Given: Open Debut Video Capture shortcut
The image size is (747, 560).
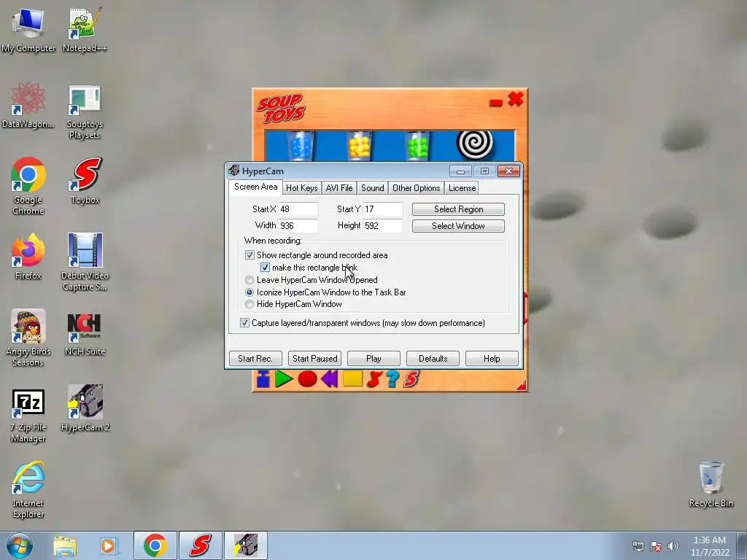Looking at the screenshot, I should tap(85, 262).
